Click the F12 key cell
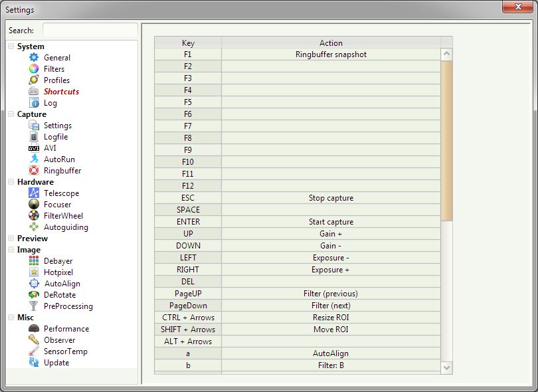 [x=188, y=186]
